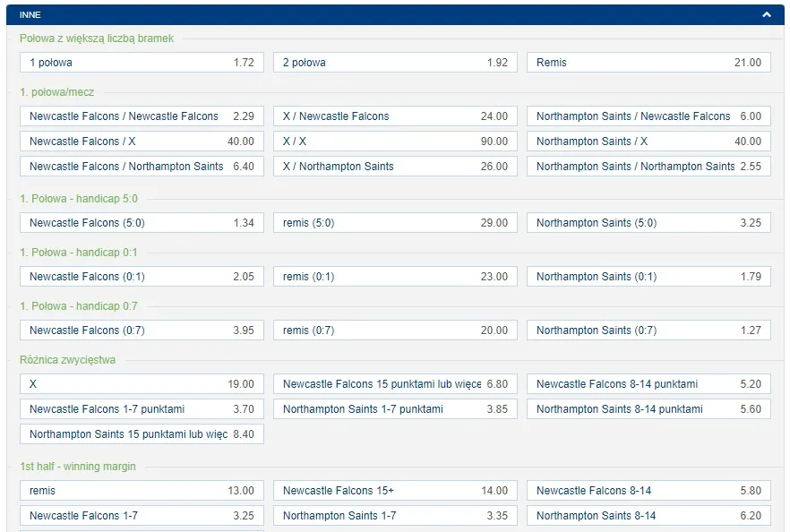790x532 pixels.
Task: Bet Newcastle Falcons 15 punktami lub więcej
Action: coord(395,384)
